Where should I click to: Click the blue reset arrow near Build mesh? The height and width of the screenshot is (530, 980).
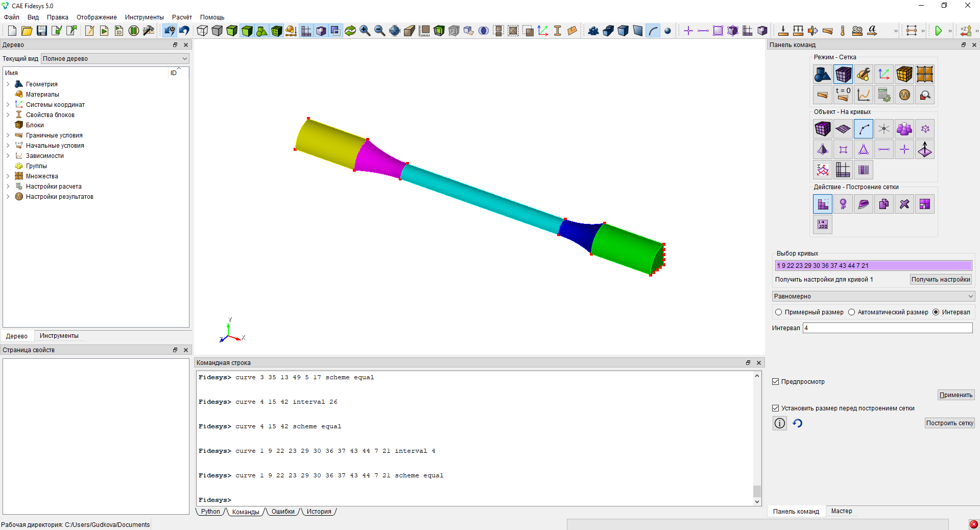click(798, 423)
